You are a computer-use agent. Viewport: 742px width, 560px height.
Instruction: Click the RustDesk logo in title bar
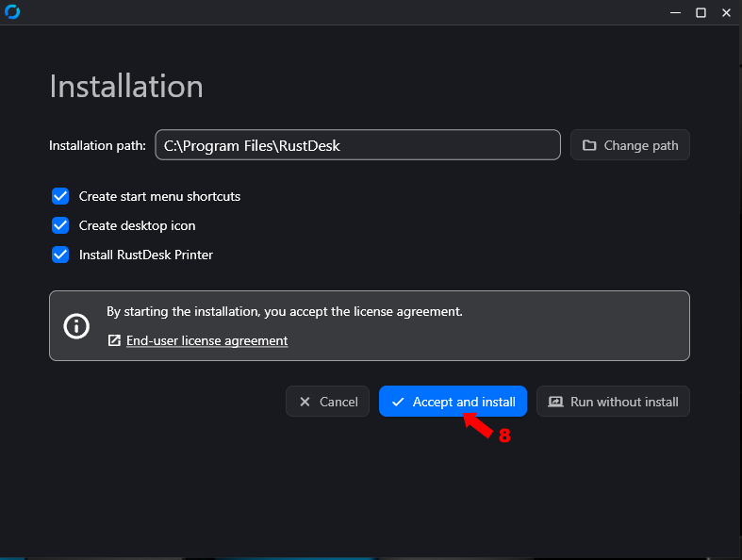pos(12,12)
